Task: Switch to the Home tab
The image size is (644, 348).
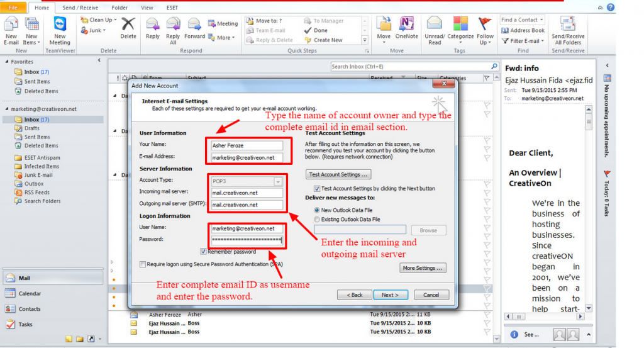Action: click(x=42, y=8)
